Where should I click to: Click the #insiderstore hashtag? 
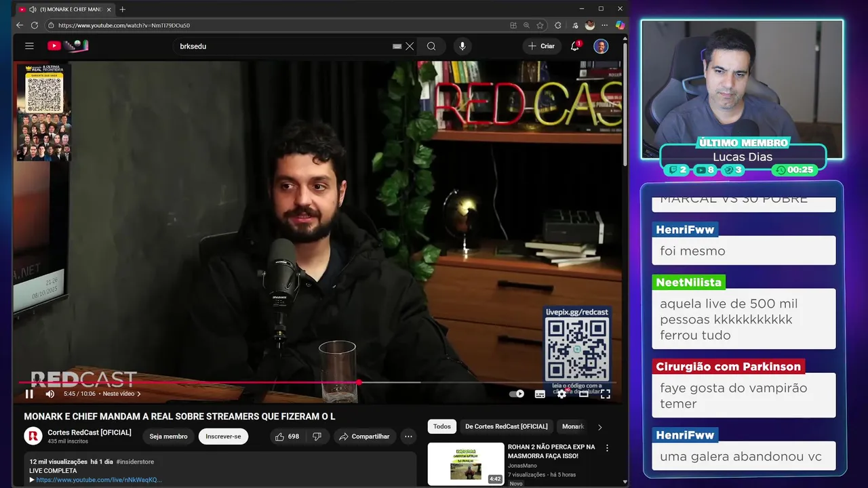[135, 462]
